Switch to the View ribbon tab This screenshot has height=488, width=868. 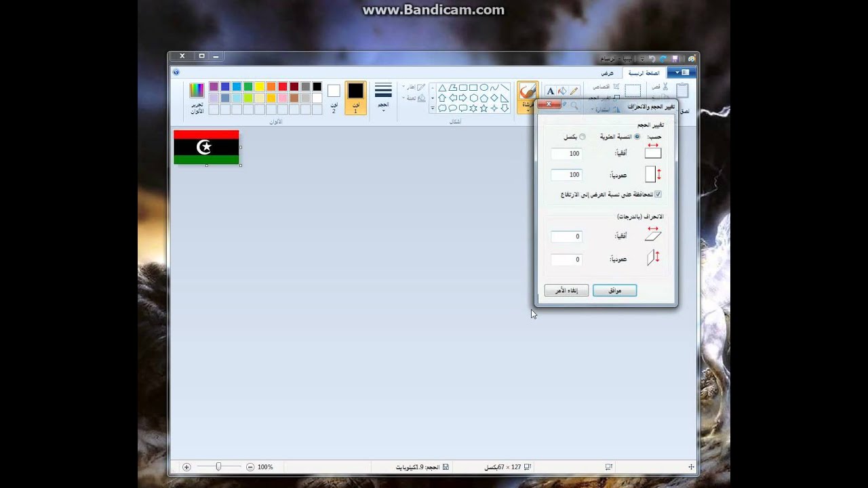tap(607, 73)
